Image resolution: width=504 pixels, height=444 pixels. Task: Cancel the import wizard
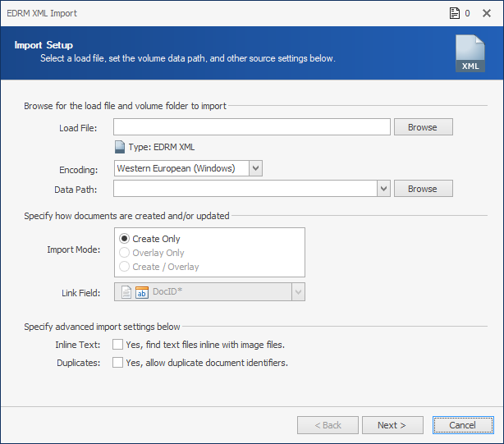(463, 425)
